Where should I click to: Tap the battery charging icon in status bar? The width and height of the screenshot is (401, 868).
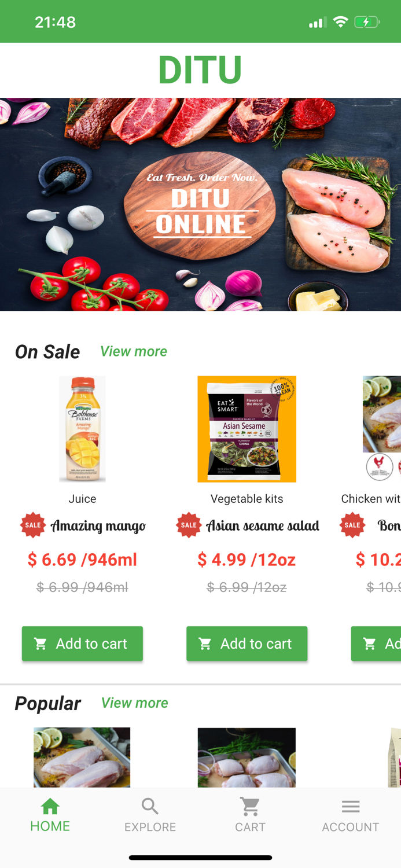(x=367, y=22)
